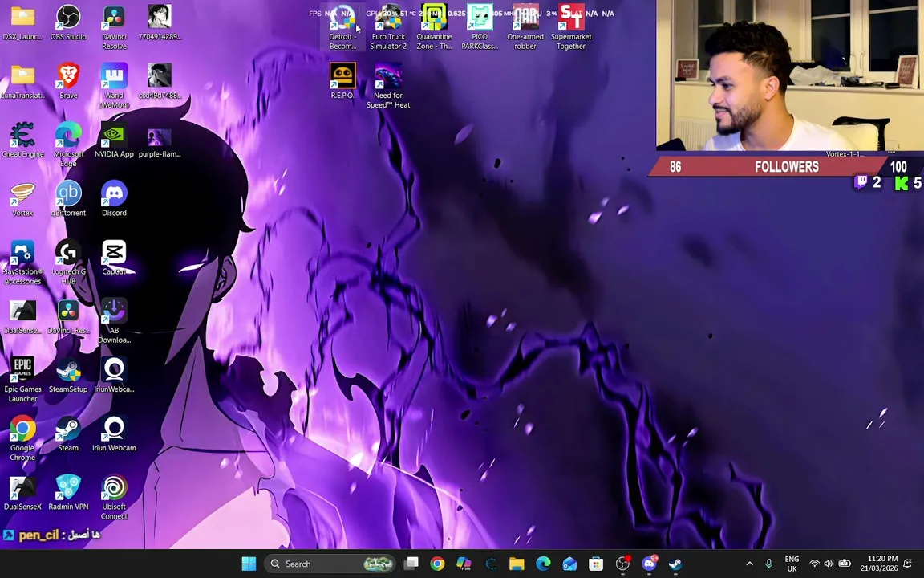Open the LunaTranslat... folder

(22, 81)
